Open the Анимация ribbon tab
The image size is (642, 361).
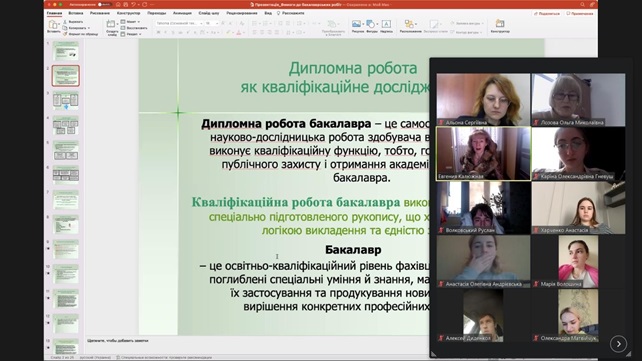click(x=182, y=13)
